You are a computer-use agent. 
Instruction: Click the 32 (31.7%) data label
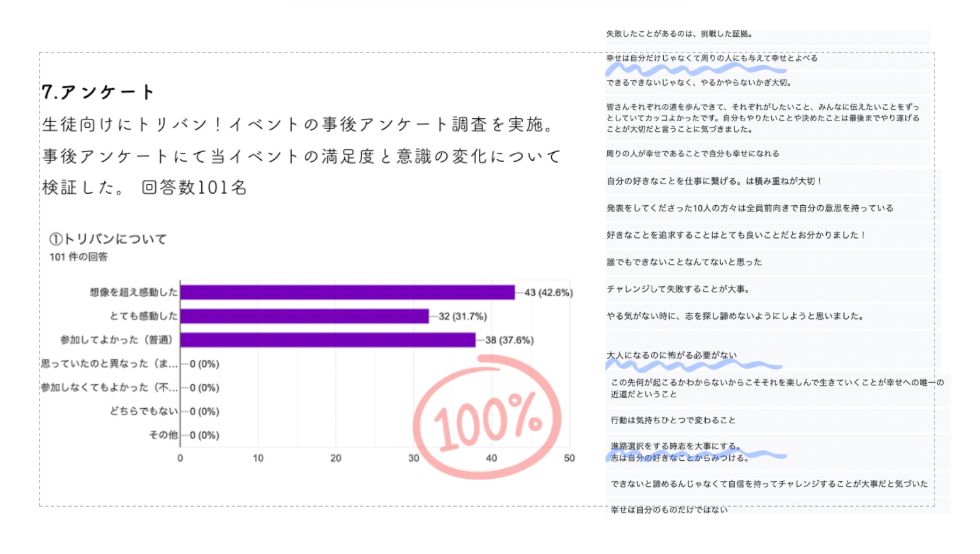click(x=463, y=316)
